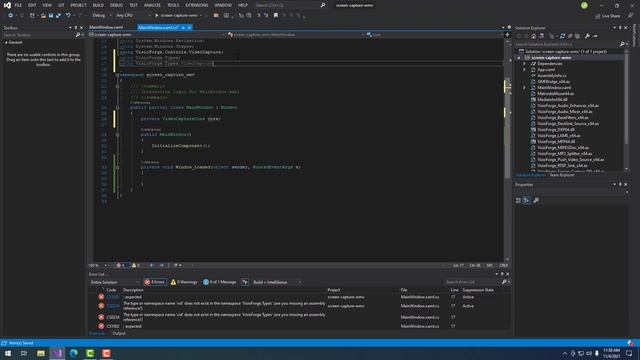Image resolution: width=640 pixels, height=360 pixels.
Task: Open File Explorer from the taskbar
Action: click(x=41, y=353)
